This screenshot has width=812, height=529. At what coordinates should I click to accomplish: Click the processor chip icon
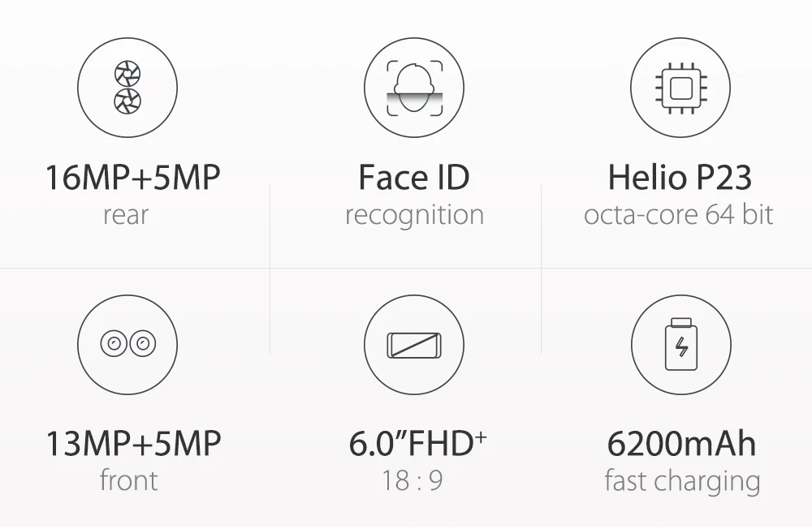tap(681, 88)
